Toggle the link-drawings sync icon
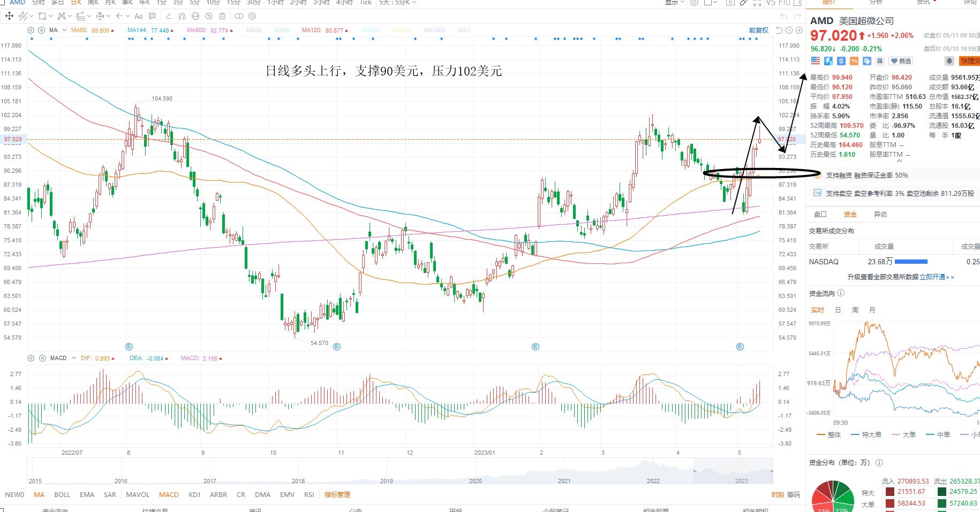 [x=195, y=16]
